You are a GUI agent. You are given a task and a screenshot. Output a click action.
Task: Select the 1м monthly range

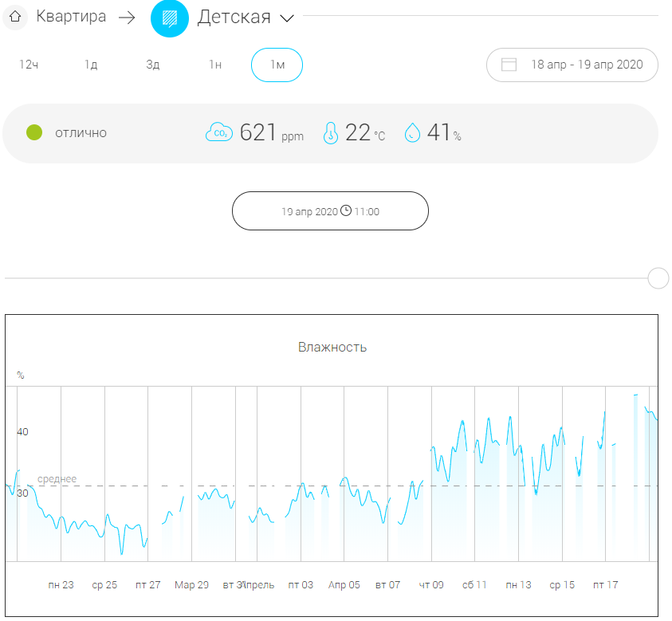277,65
